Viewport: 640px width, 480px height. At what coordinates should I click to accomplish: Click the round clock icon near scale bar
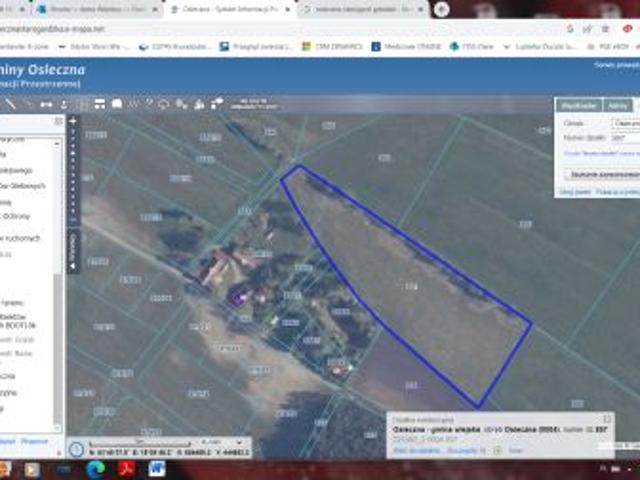coord(77,451)
